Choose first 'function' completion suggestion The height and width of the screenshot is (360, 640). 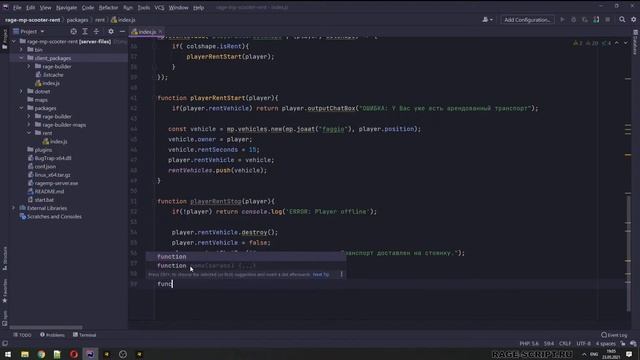pyautogui.click(x=246, y=257)
